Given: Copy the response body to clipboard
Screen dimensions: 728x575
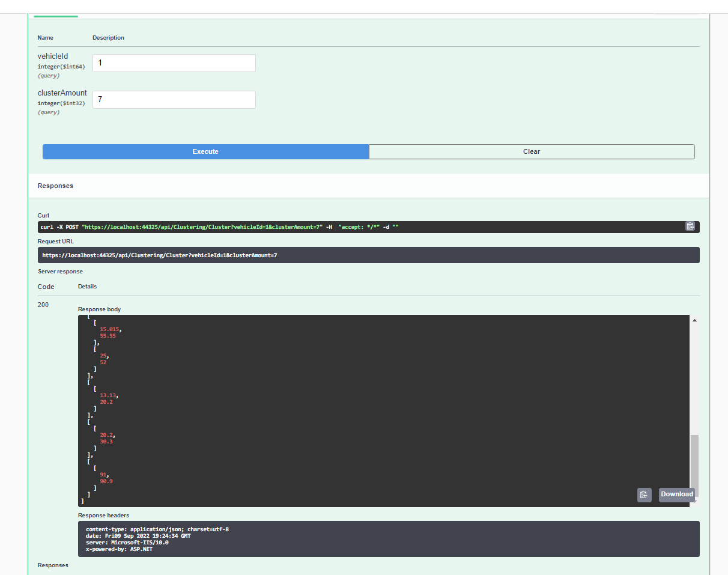Looking at the screenshot, I should [644, 494].
